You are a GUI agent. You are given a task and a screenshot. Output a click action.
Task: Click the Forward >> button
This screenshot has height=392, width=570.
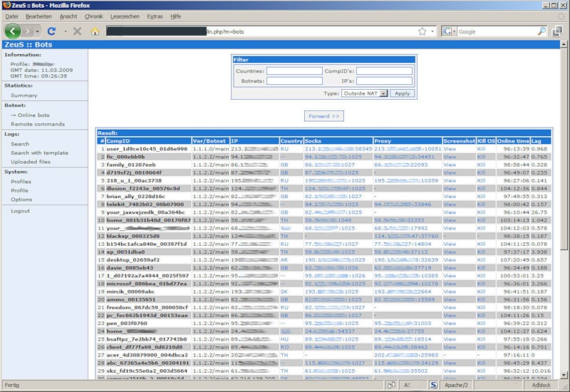click(324, 116)
